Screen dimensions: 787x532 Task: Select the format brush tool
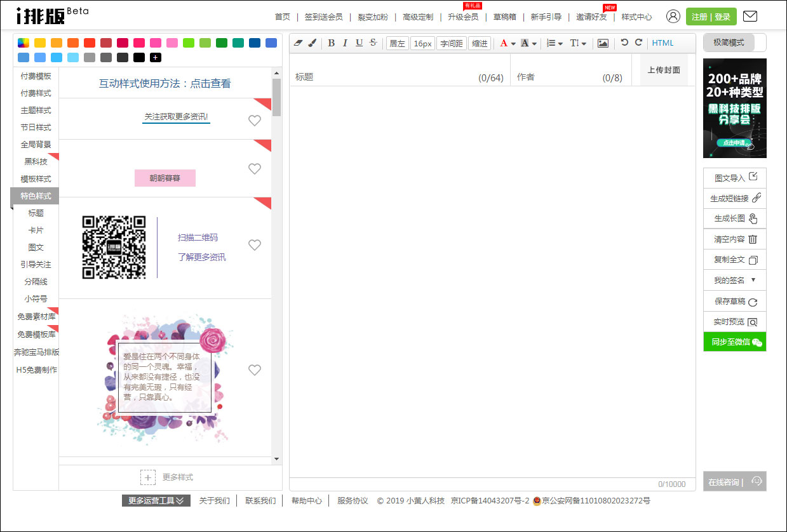coord(312,43)
